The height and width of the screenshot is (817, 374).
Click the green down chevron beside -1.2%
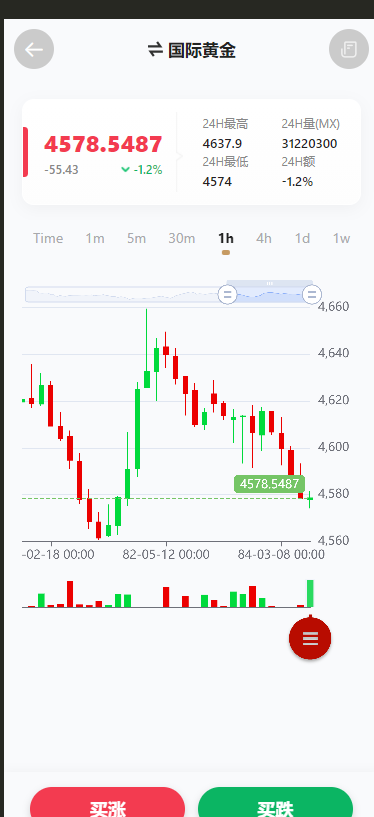click(125, 169)
